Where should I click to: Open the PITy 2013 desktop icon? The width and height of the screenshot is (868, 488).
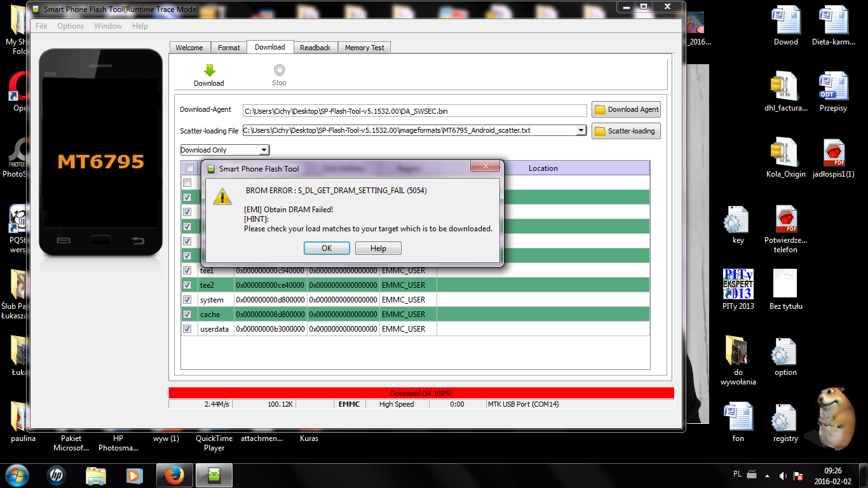coord(738,284)
